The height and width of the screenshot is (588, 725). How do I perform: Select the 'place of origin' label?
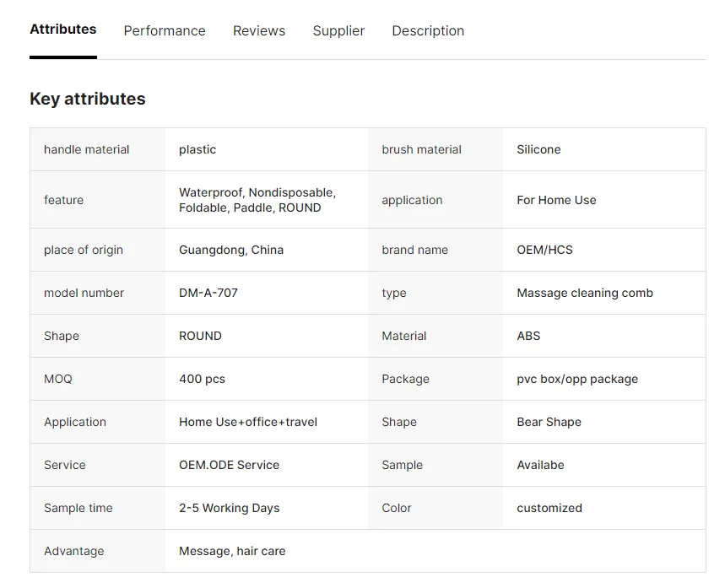pyautogui.click(x=84, y=250)
